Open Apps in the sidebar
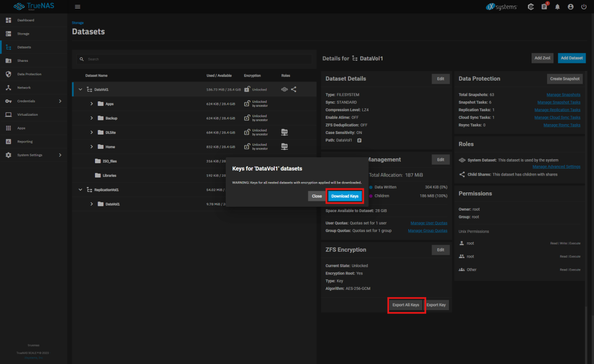This screenshot has height=364, width=594. click(34, 128)
